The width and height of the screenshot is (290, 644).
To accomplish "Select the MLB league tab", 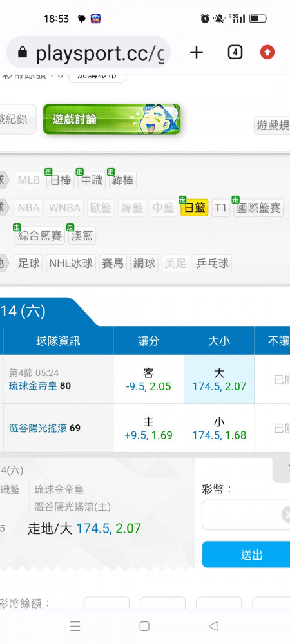I will [x=29, y=180].
